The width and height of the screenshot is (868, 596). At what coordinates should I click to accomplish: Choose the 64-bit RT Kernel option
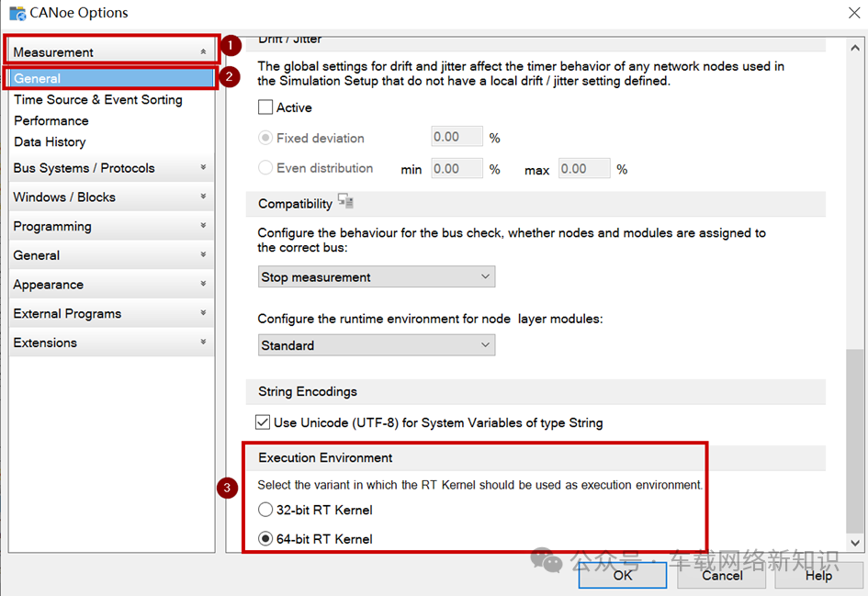tap(265, 538)
